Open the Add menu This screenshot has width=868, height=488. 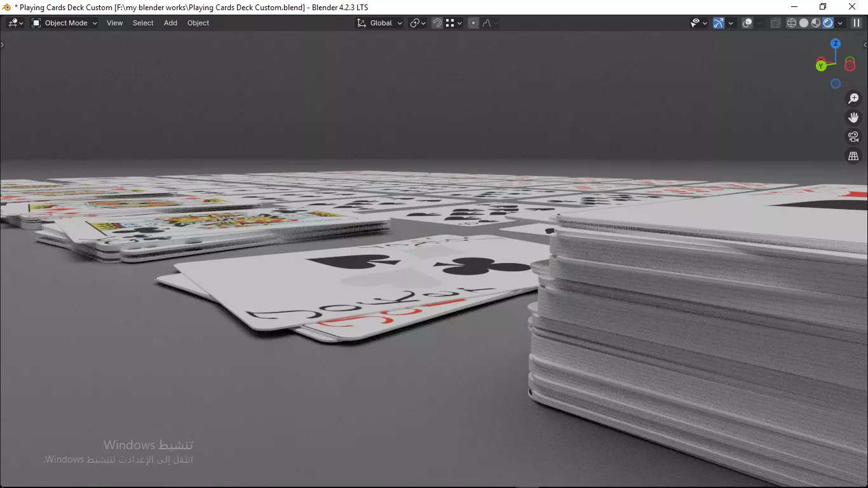point(170,23)
